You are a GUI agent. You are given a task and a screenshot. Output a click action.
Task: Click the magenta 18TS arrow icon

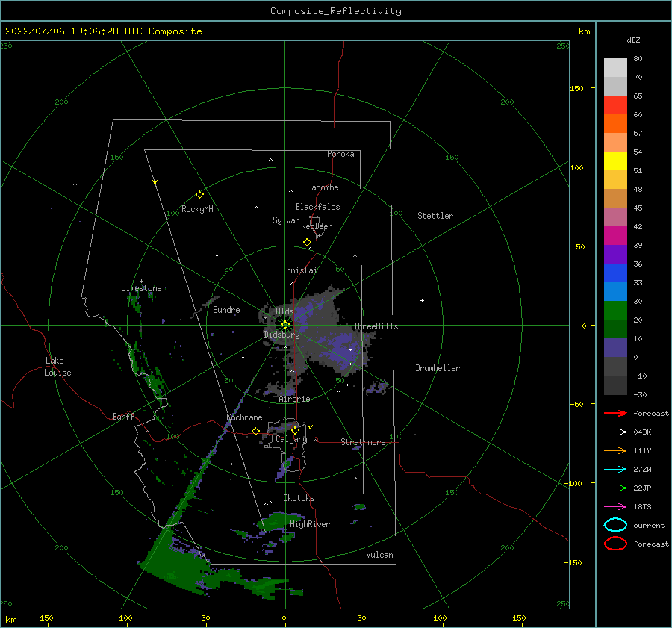[615, 507]
